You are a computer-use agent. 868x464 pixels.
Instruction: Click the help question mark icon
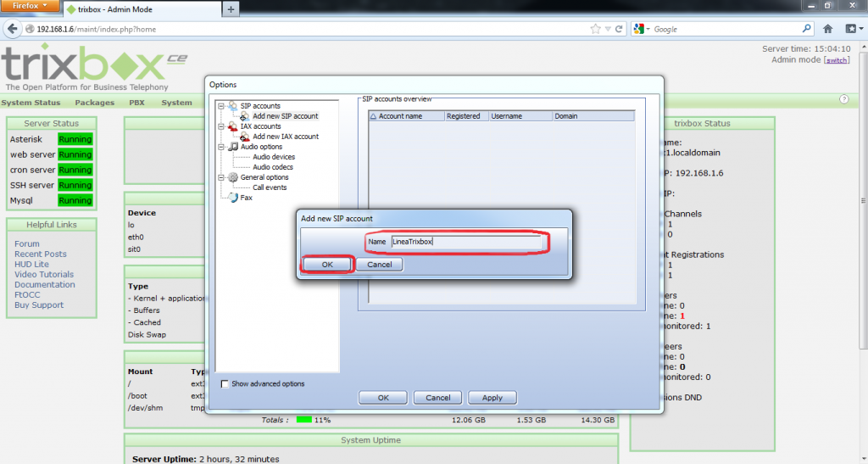click(x=843, y=99)
